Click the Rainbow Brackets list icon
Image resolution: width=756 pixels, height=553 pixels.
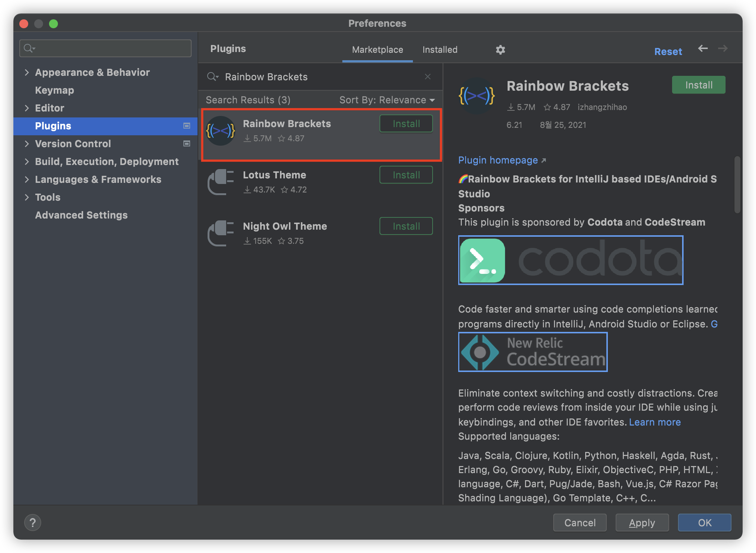(x=221, y=131)
